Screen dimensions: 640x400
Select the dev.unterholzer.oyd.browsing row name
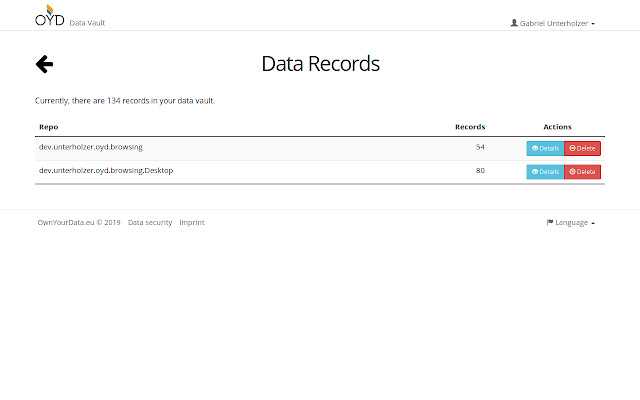click(x=91, y=147)
